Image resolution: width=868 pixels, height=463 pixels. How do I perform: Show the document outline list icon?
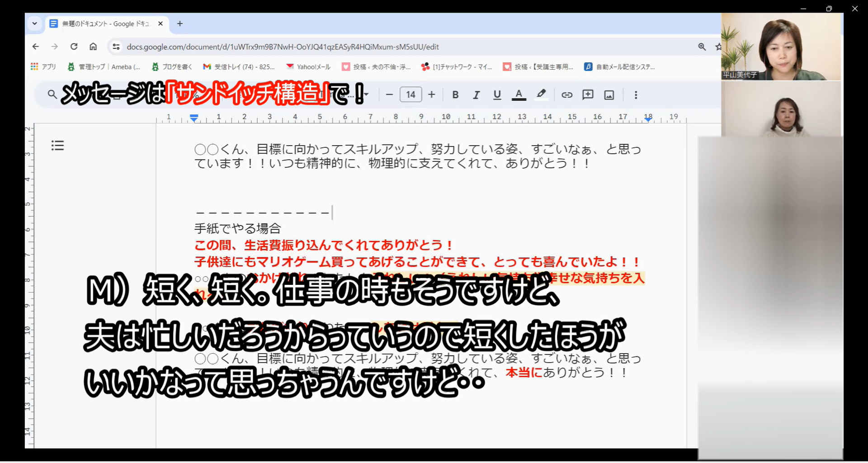[x=57, y=146]
